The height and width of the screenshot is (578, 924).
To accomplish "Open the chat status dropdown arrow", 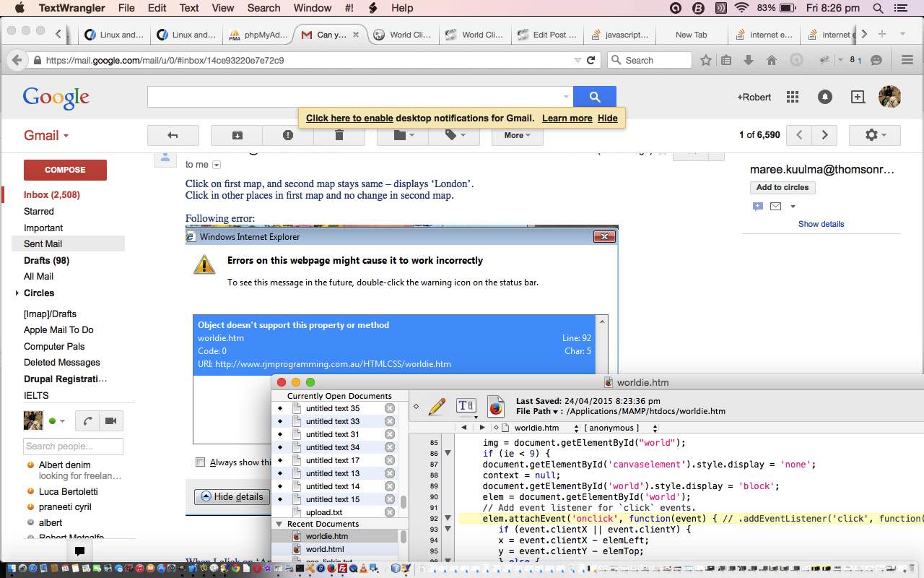I will [62, 421].
